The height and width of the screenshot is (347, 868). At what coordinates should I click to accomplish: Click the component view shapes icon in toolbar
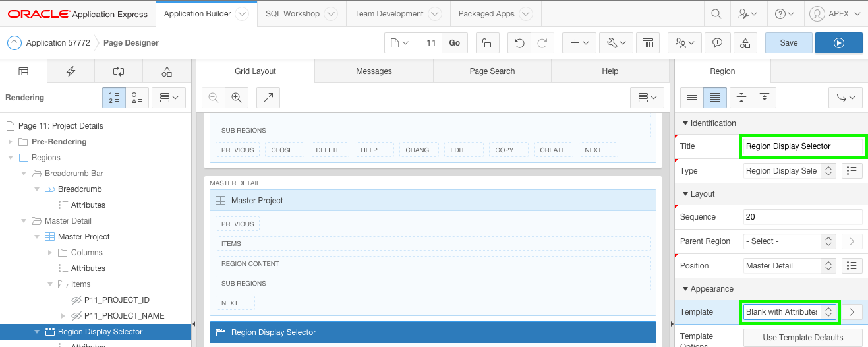(745, 43)
